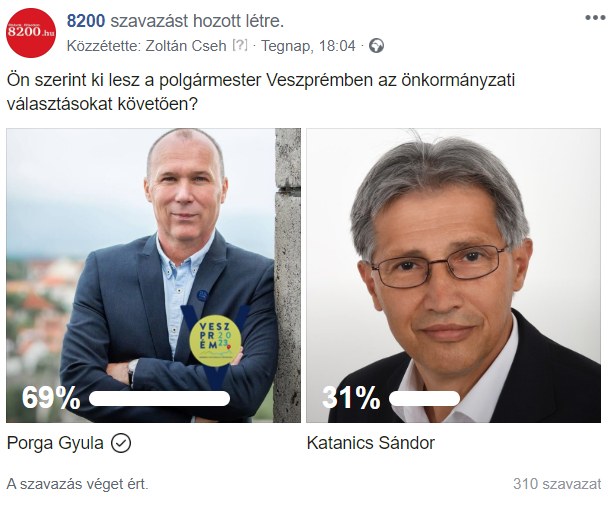Click Katanics Sándor's candidate photo
608x517 pixels.
[x=453, y=250]
